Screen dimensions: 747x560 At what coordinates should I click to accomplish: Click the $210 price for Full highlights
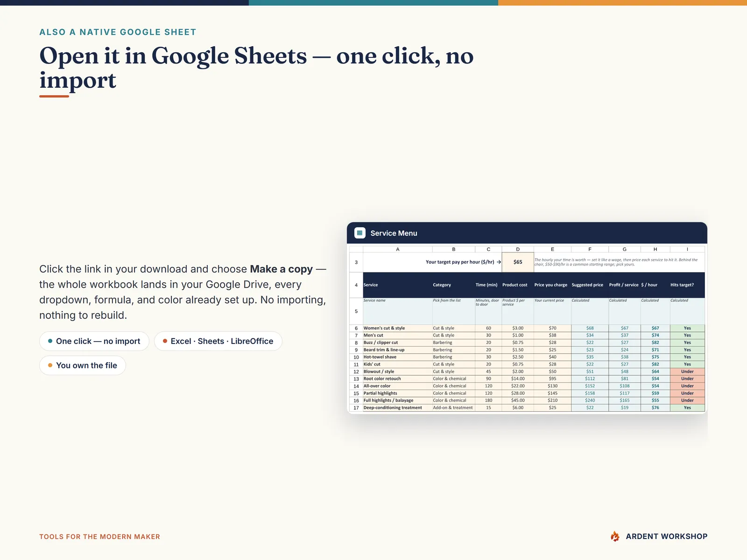(552, 400)
